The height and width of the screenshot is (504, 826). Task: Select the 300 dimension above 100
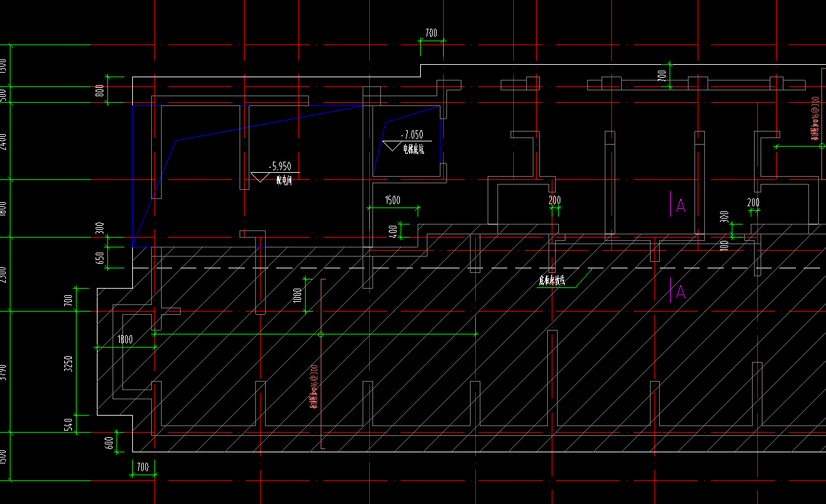tap(724, 217)
